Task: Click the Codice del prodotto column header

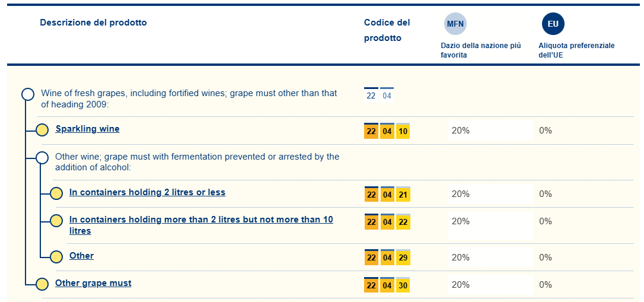Action: pyautogui.click(x=387, y=30)
